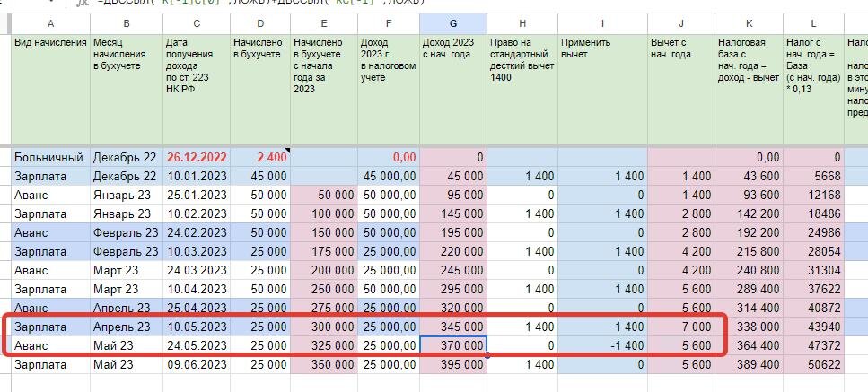Select cell '4 200' in row dated 10.03.2023
Image resolution: width=868 pixels, height=392 pixels.
coord(681,251)
